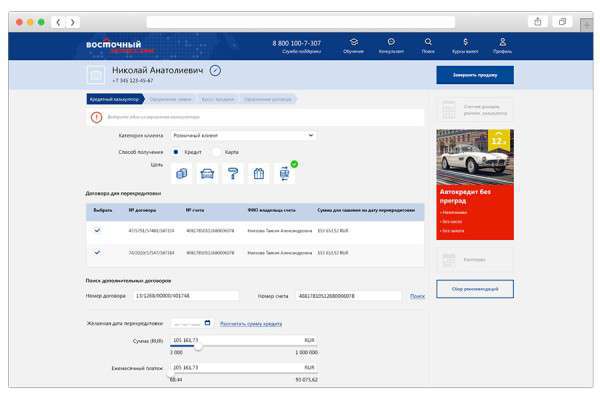This screenshot has height=400, width=600.
Task: Click the edit icon beside Николай Анатольевич
Action: (x=216, y=69)
